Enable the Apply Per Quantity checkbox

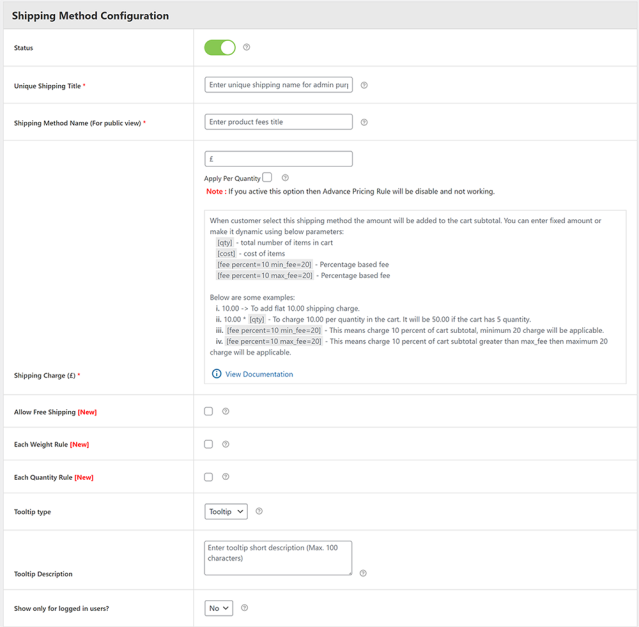(x=267, y=177)
